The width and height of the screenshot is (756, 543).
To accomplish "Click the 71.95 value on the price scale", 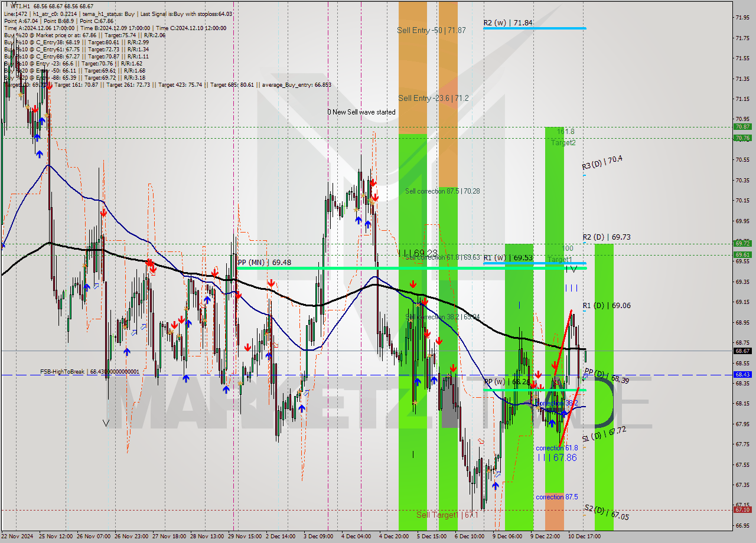I will 742,17.
